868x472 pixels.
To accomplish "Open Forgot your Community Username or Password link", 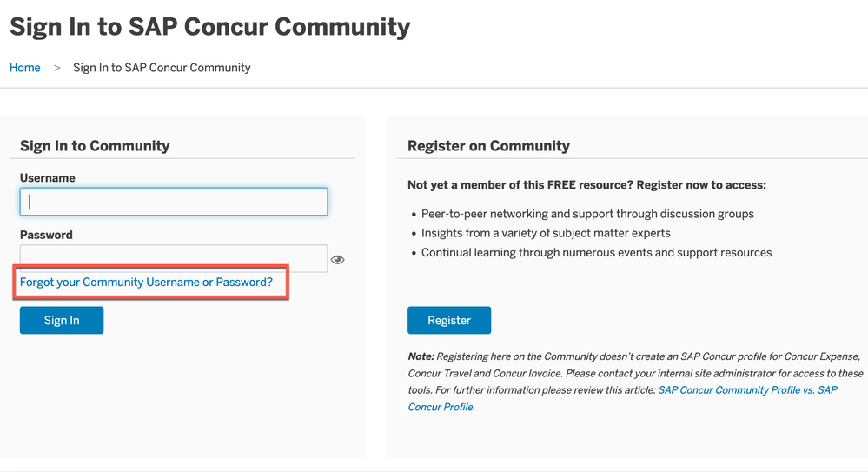I will click(146, 282).
